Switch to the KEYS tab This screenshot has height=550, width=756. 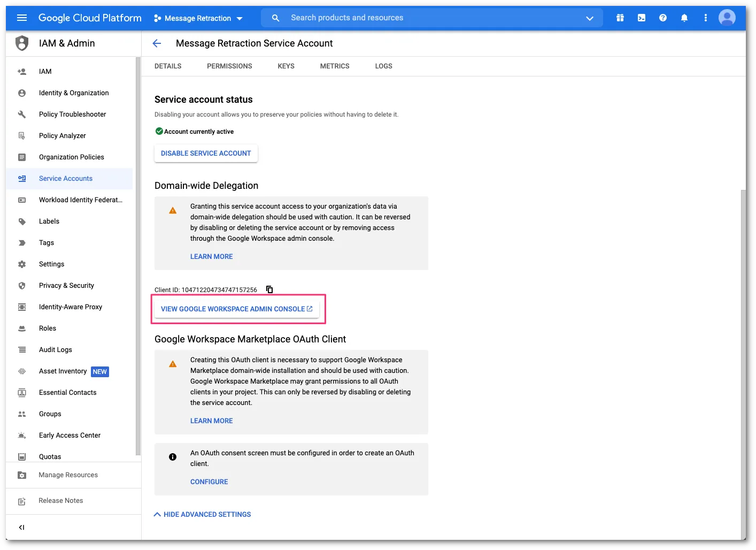pyautogui.click(x=286, y=66)
